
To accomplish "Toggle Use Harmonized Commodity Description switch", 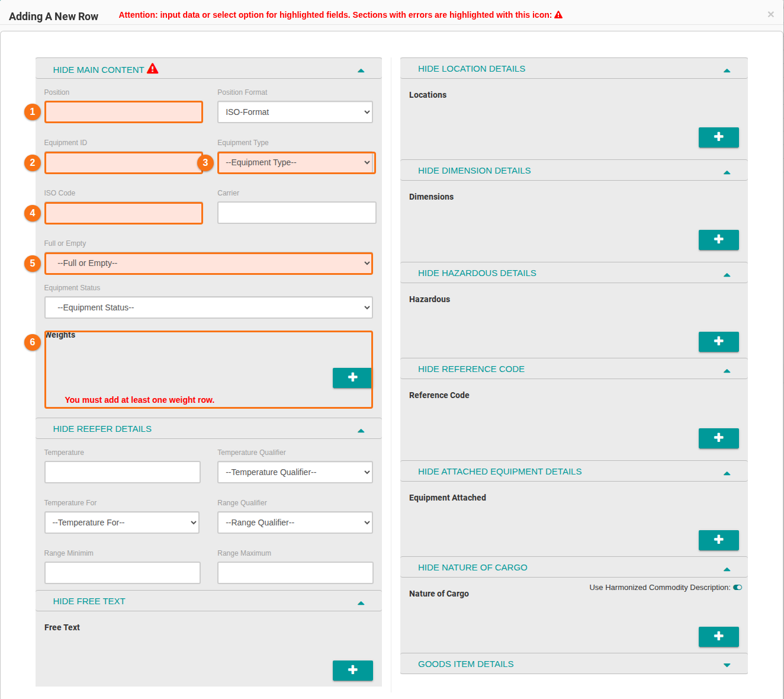I will coord(737,588).
